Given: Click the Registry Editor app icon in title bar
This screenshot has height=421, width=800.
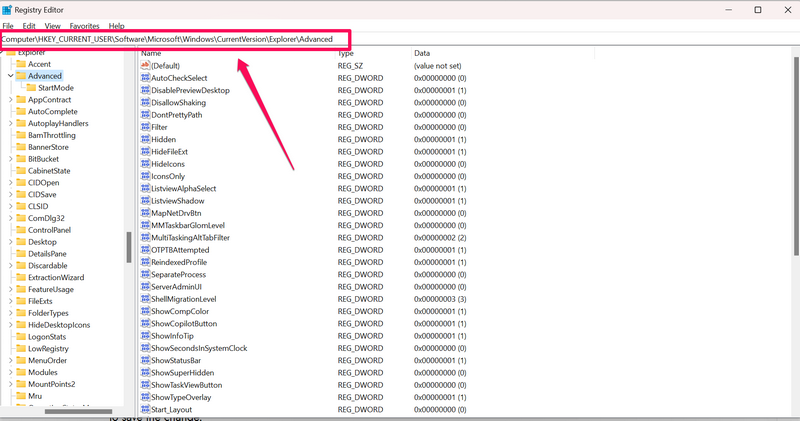Looking at the screenshot, I should click(x=8, y=9).
